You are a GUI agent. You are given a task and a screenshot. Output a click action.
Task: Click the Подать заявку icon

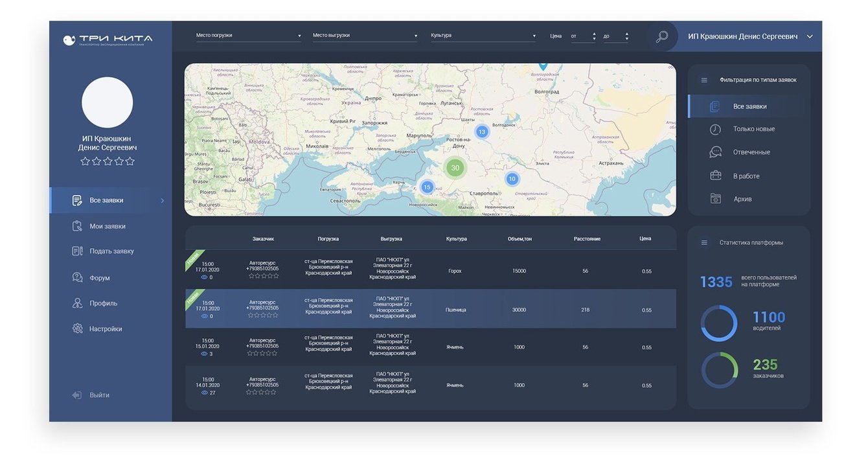coord(78,251)
